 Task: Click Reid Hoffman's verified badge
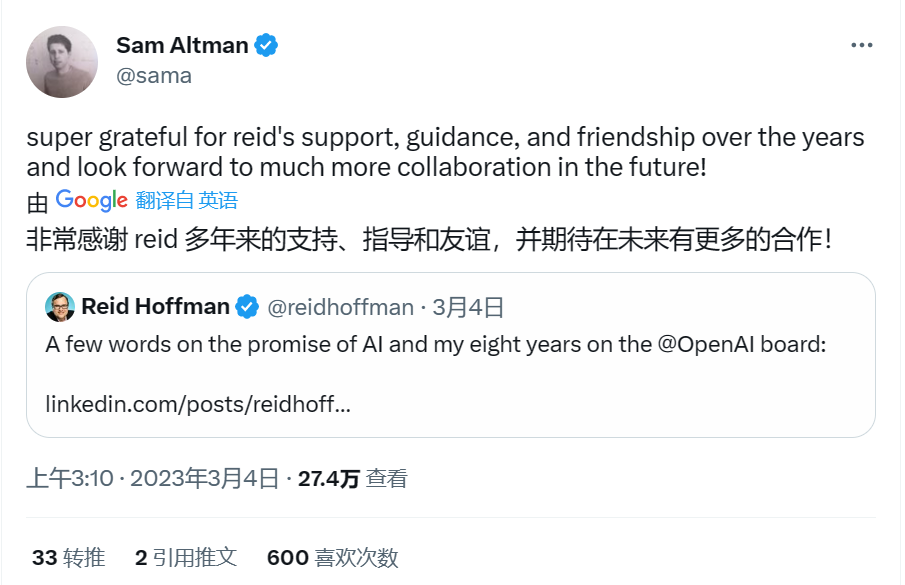point(247,307)
